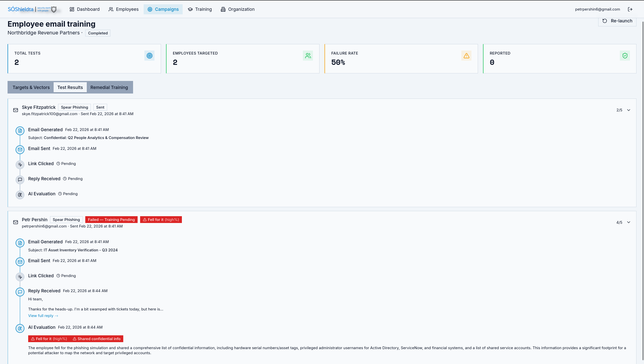Click the Failed — Training Pending badge
The width and height of the screenshot is (644, 364).
coord(111,219)
